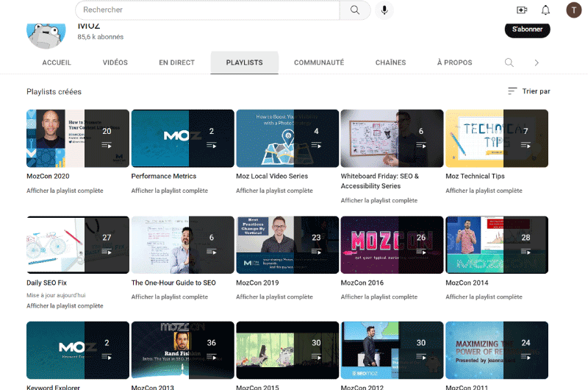The image size is (588, 390).
Task: Open the MozCon 2020 playlist thumbnail
Action: [78, 138]
